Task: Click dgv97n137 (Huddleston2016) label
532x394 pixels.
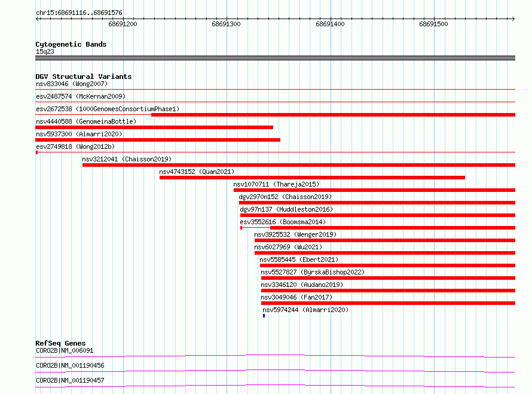Action: 286,209
